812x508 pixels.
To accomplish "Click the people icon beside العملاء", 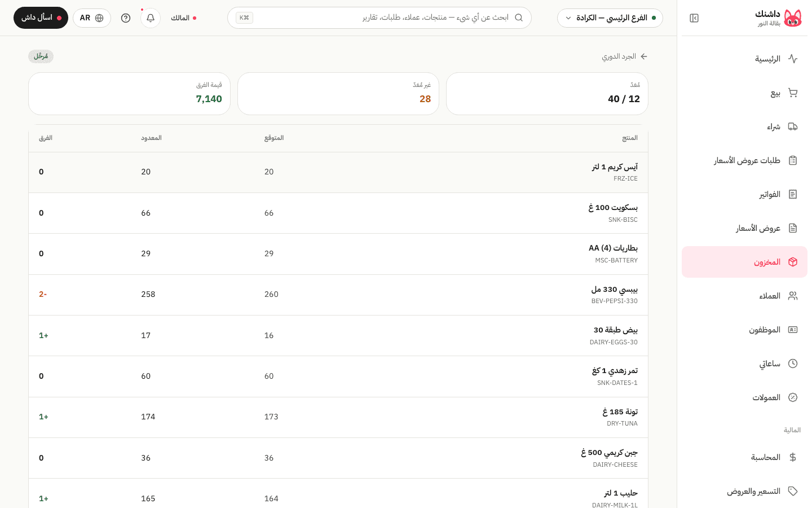I will pyautogui.click(x=793, y=296).
